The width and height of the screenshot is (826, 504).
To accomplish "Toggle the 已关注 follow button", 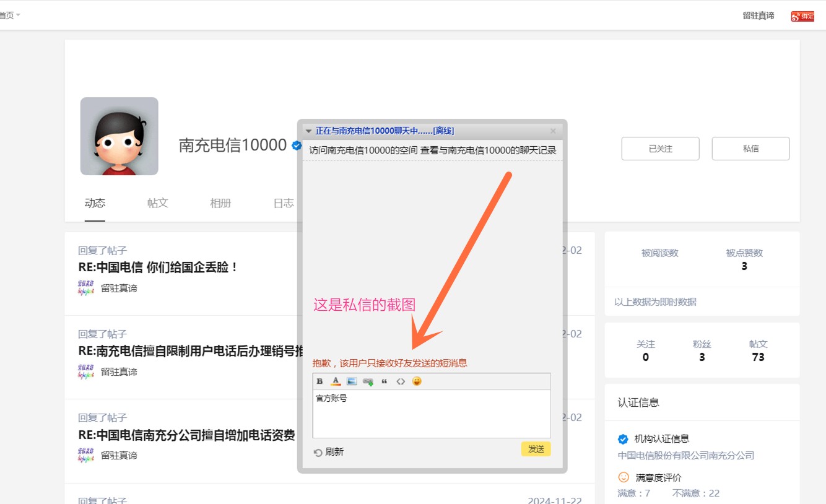I will 660,149.
